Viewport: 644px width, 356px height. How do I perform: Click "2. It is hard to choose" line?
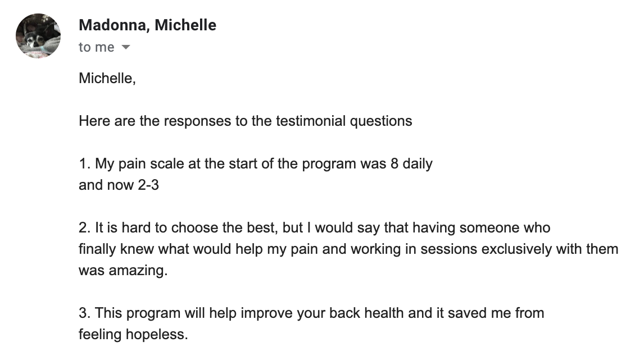[314, 228]
